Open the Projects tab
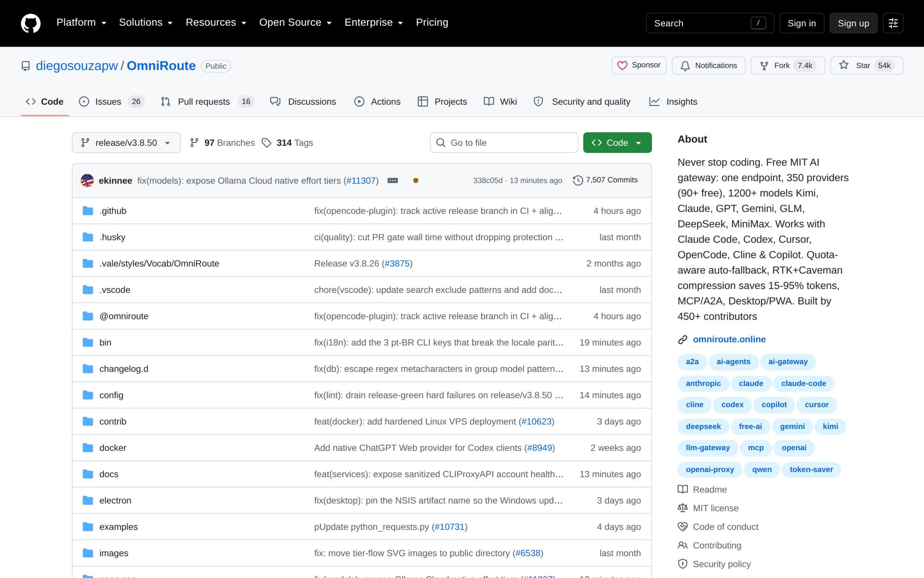 tap(442, 102)
